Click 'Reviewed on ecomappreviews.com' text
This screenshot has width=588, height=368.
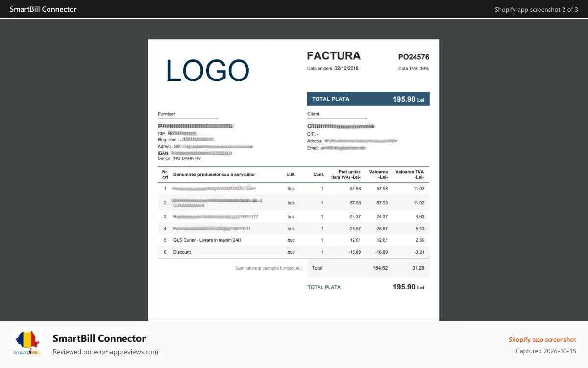point(105,352)
